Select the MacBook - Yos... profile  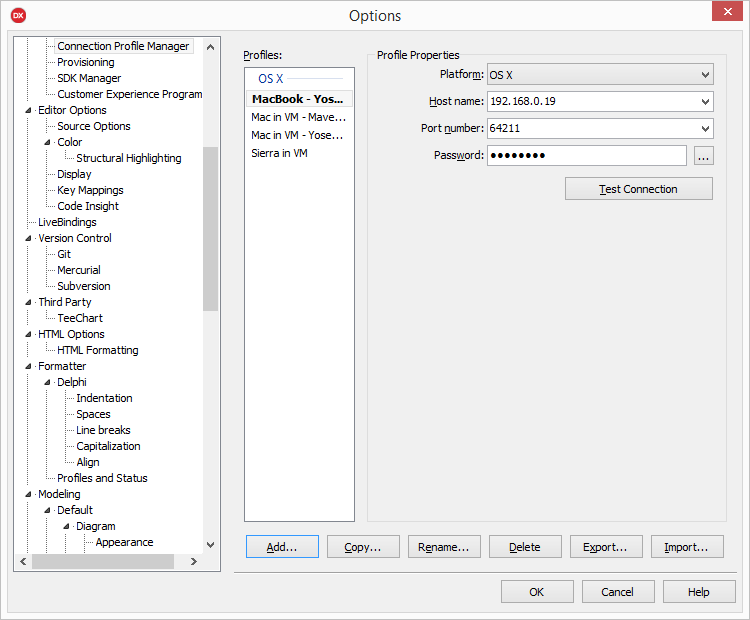pos(299,99)
